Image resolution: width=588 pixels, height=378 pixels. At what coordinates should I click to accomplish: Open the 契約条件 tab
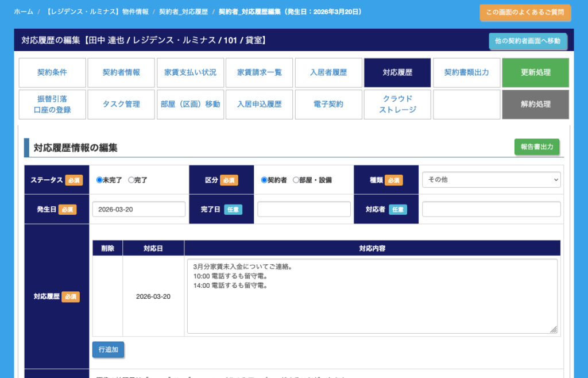(52, 72)
